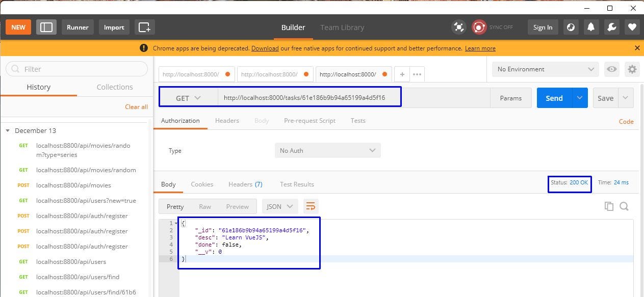This screenshot has width=644, height=297.
Task: Click the Filter search field
Action: [76, 69]
